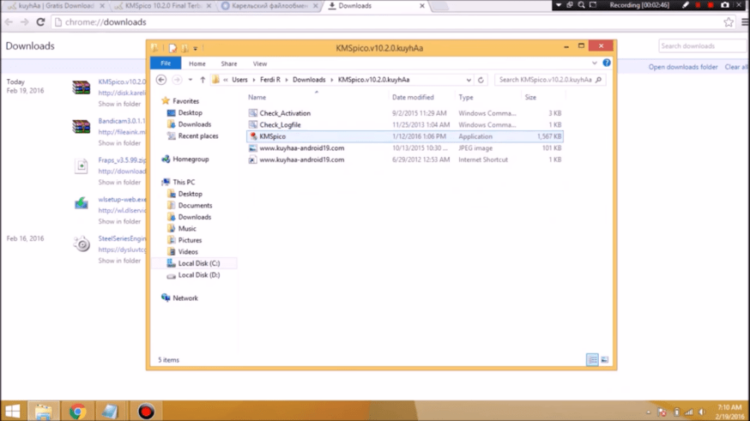Click volume icon in system tray
750x421 pixels.
702,412
